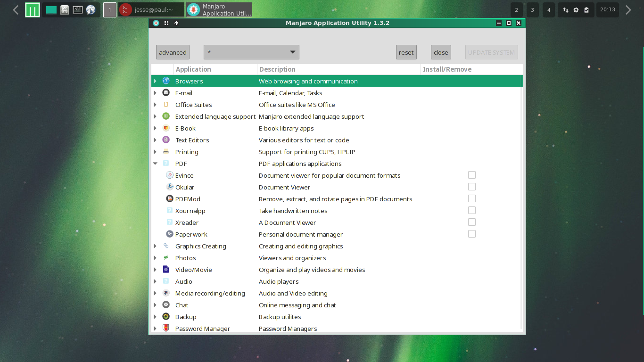644x362 pixels.
Task: Collapse the PDF category
Action: [x=155, y=164]
